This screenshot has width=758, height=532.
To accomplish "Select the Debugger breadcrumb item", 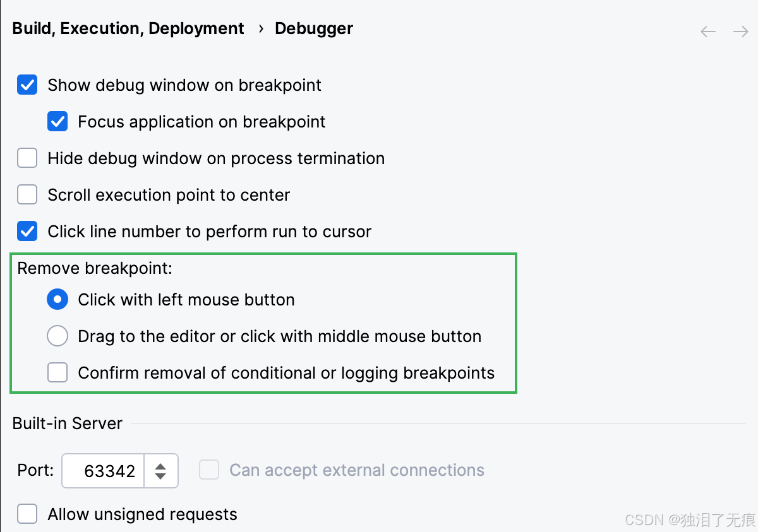I will click(x=314, y=28).
